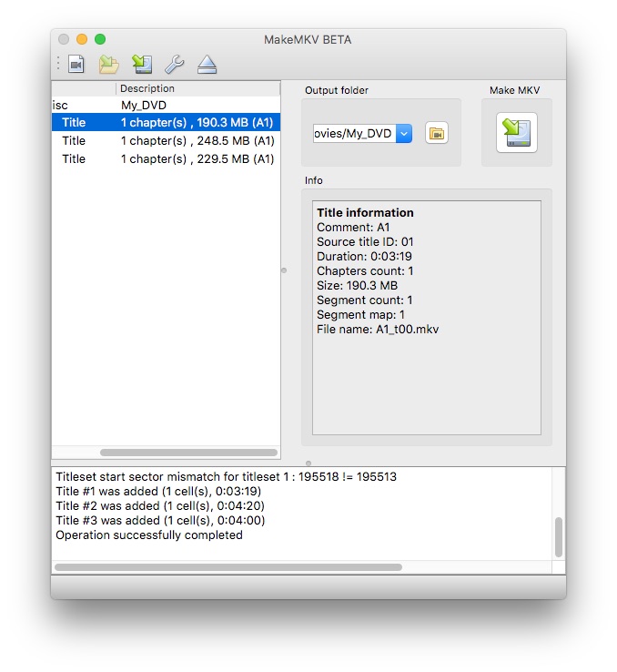
Task: Click the title list horizontal scrollbar
Action: [188, 453]
